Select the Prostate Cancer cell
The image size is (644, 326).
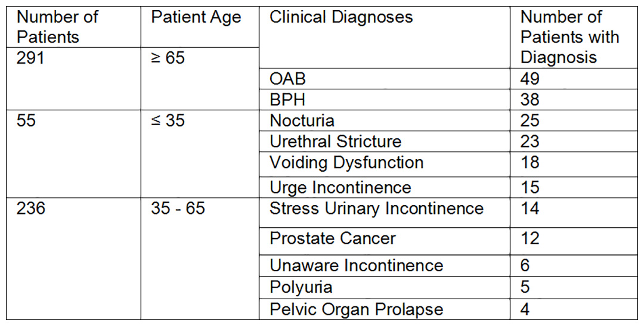point(385,241)
